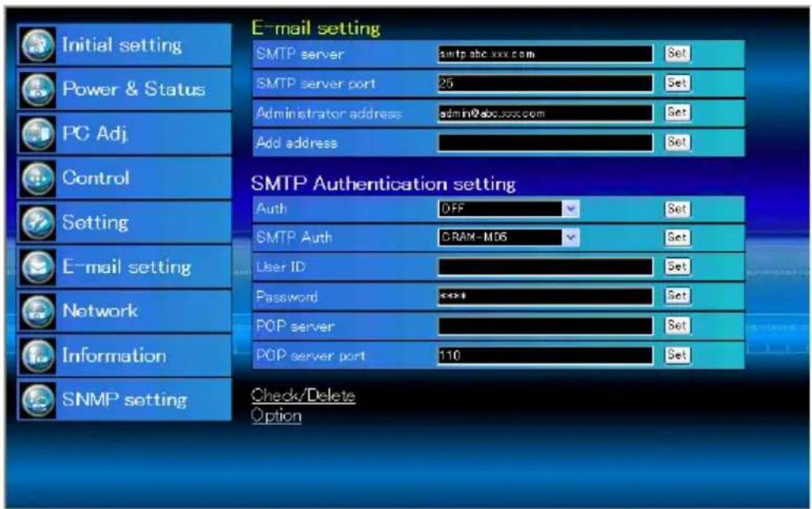Click the SNMP setting sidebar icon

coord(39,400)
